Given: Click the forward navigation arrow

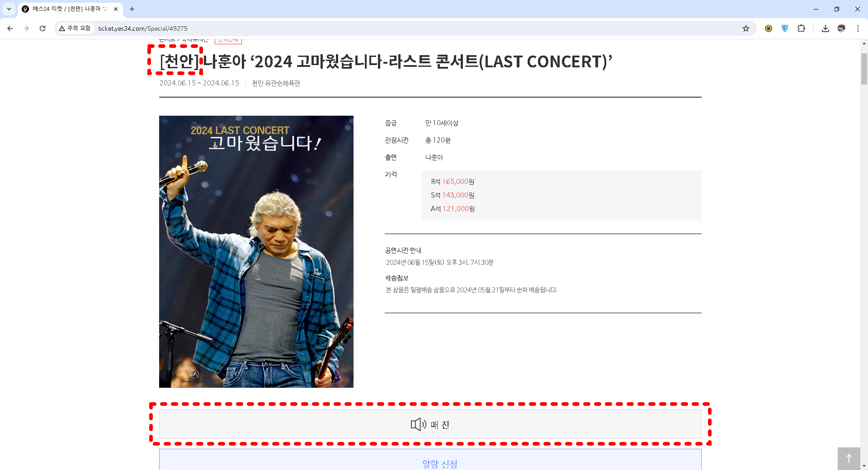Looking at the screenshot, I should (x=26, y=28).
